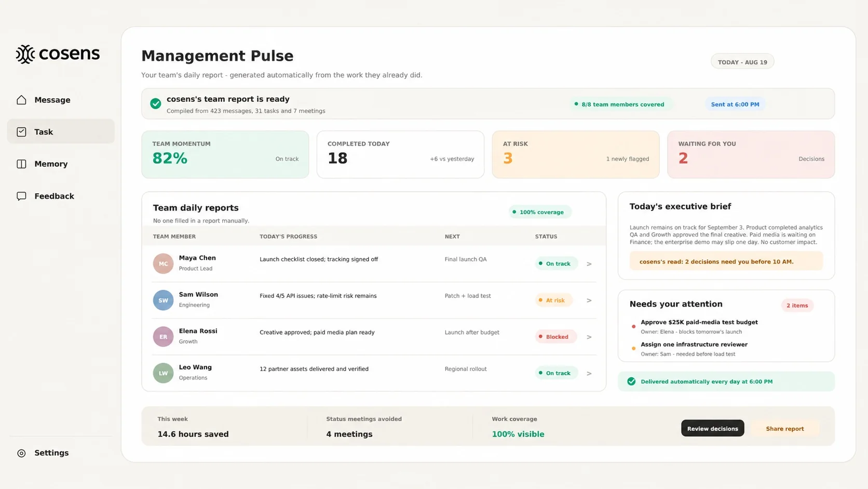The width and height of the screenshot is (868, 489).
Task: Click Leo Wang's On track status pill
Action: 557,373
